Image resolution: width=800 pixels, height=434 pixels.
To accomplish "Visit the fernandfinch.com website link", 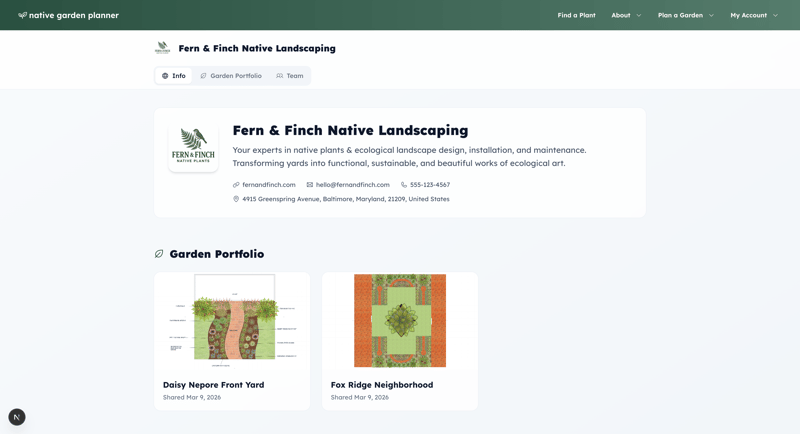I will pos(268,185).
